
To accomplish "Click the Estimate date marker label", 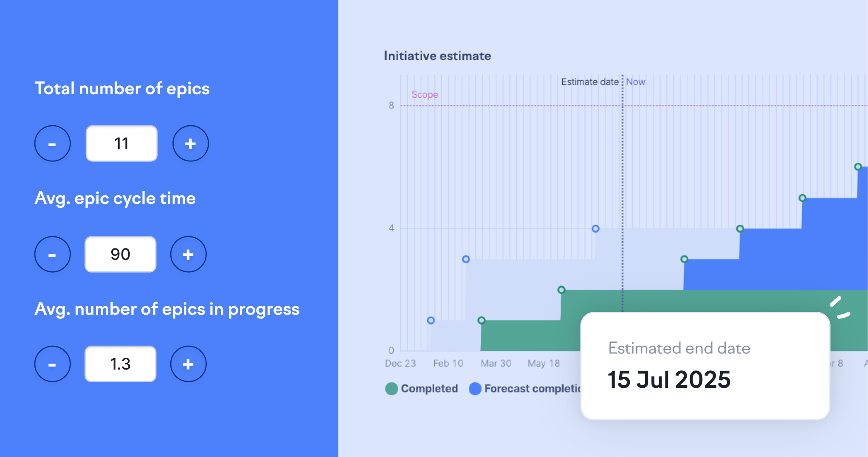I will 590,82.
